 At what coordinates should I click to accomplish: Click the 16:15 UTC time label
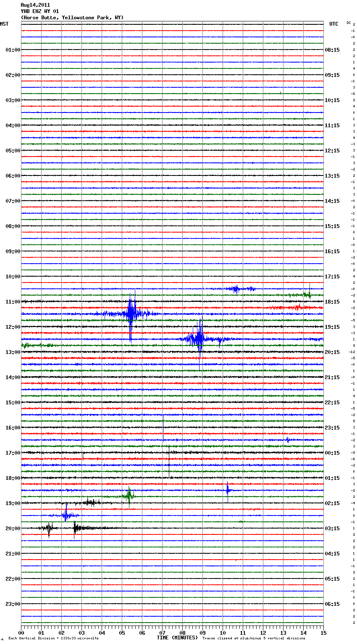tap(332, 251)
